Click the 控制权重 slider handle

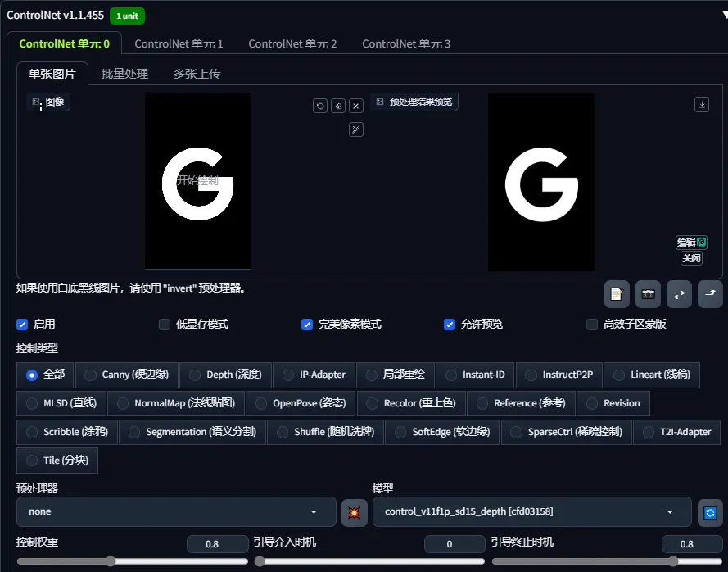pyautogui.click(x=111, y=561)
